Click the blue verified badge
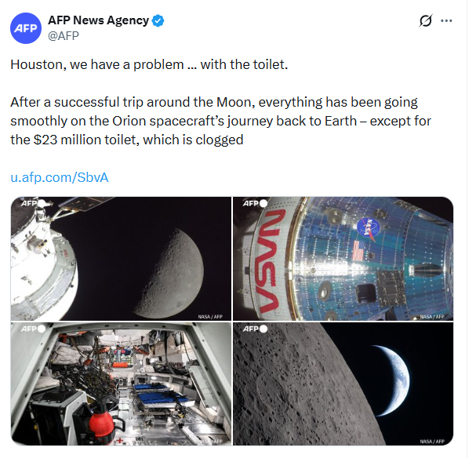This screenshot has height=458, width=476. (x=158, y=20)
